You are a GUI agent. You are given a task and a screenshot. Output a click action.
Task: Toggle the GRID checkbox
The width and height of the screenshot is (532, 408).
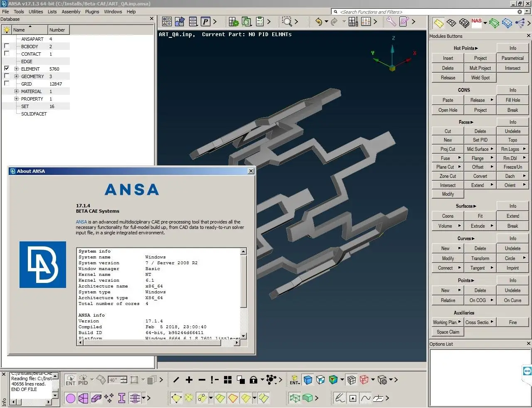7,84
